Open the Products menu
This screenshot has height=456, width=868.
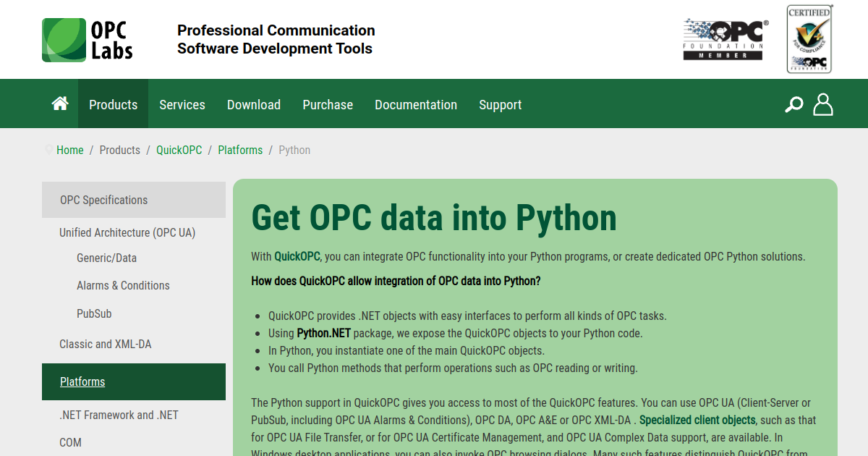pyautogui.click(x=113, y=104)
